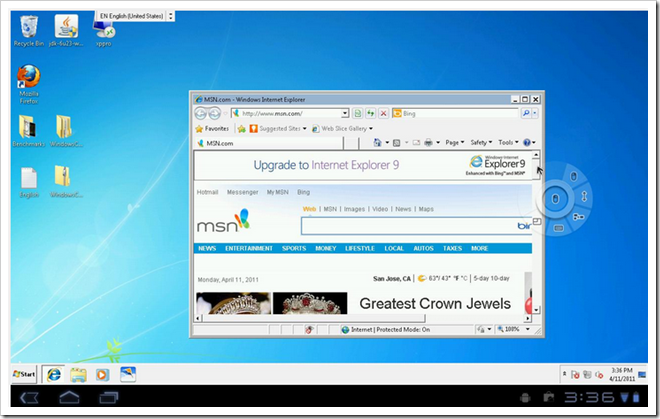Screen dimensions: 660x419
Task: Select the Video search category
Action: 380,209
